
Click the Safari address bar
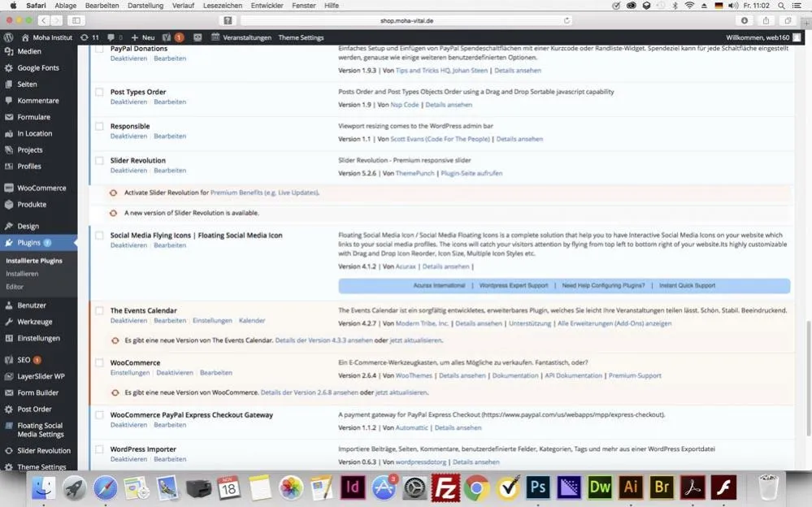(406, 20)
